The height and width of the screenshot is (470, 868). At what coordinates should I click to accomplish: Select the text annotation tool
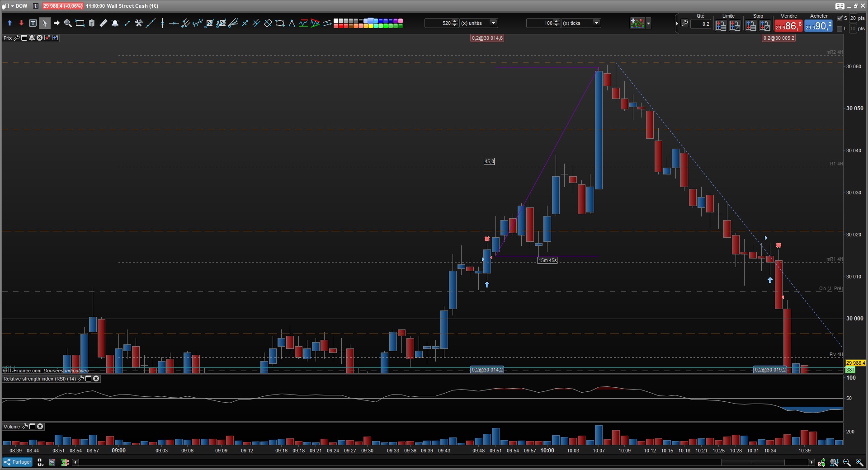tap(33, 23)
